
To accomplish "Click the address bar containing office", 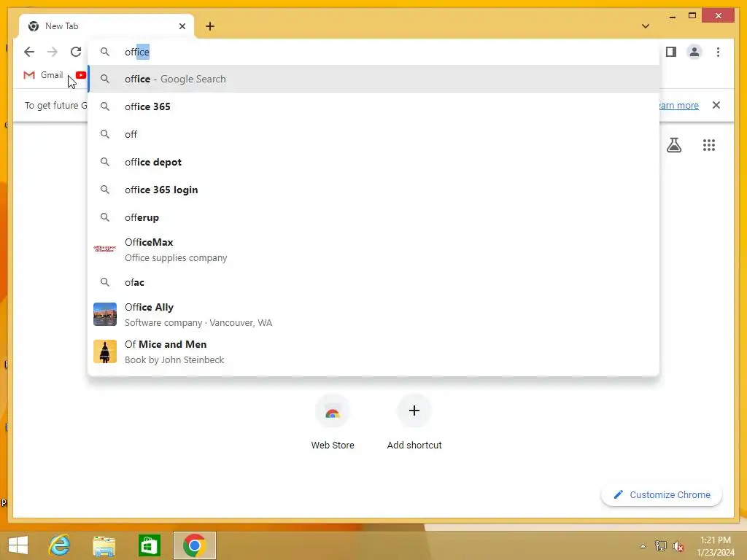I will click(x=373, y=52).
